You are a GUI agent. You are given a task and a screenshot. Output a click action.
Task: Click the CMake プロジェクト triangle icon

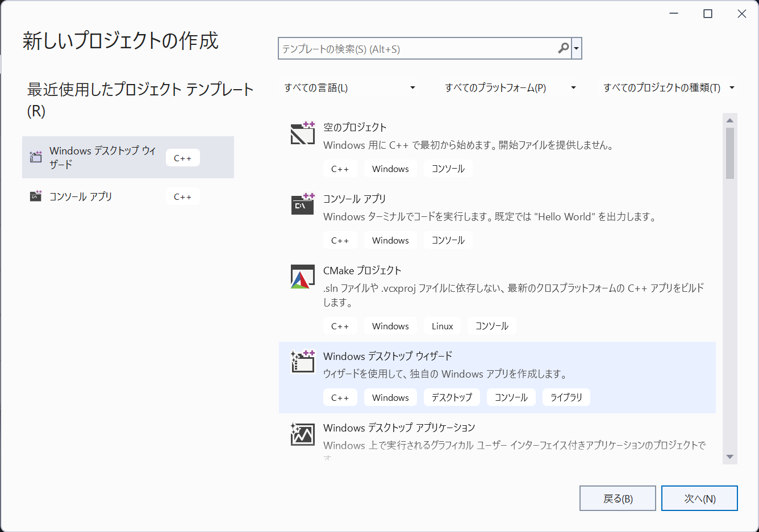pos(303,277)
